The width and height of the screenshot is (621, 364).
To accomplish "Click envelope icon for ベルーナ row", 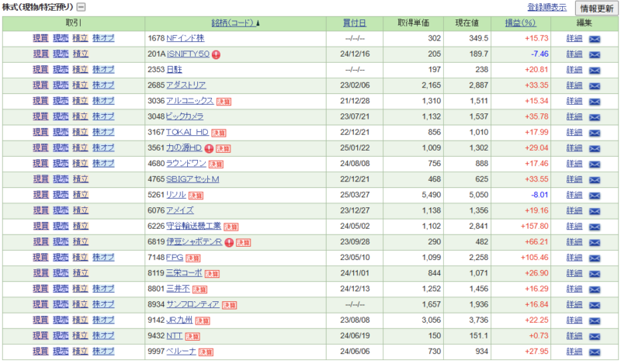I will (x=595, y=352).
